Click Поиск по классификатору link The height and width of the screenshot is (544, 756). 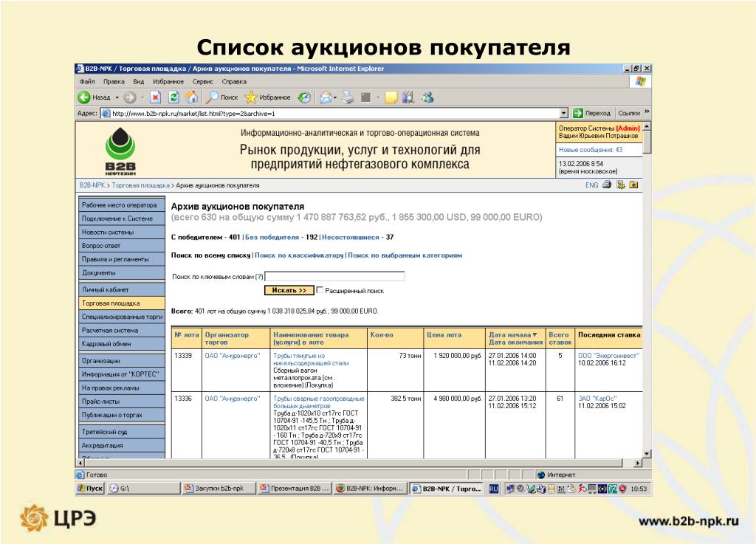tap(299, 255)
